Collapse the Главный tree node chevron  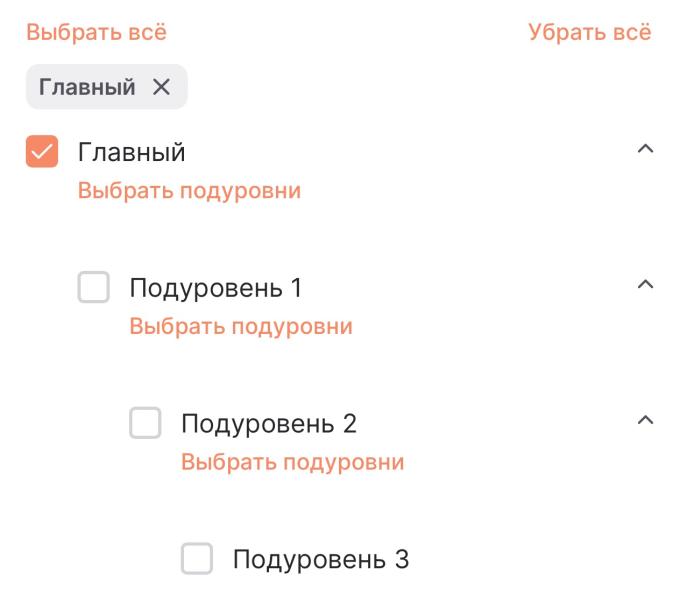coord(645,149)
